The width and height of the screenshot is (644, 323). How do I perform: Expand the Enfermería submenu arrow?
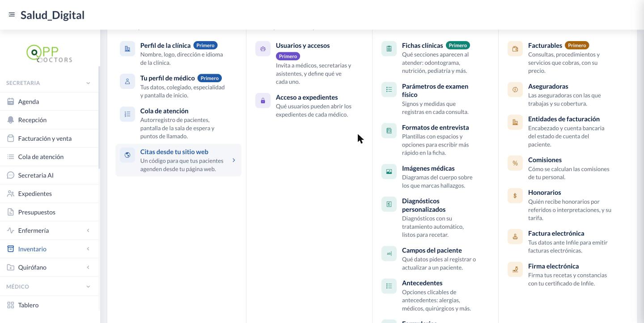[x=88, y=231]
